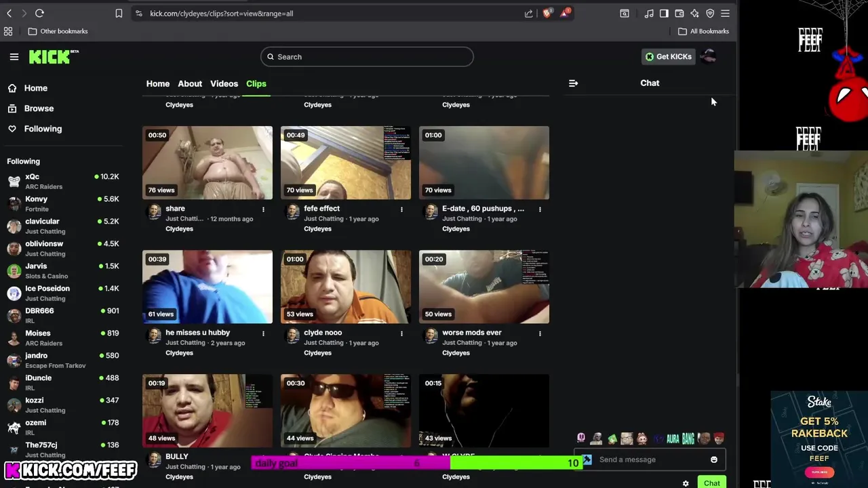Screen dimensions: 868x488
Task: Bookmark this page icon in address bar
Action: 119,13
